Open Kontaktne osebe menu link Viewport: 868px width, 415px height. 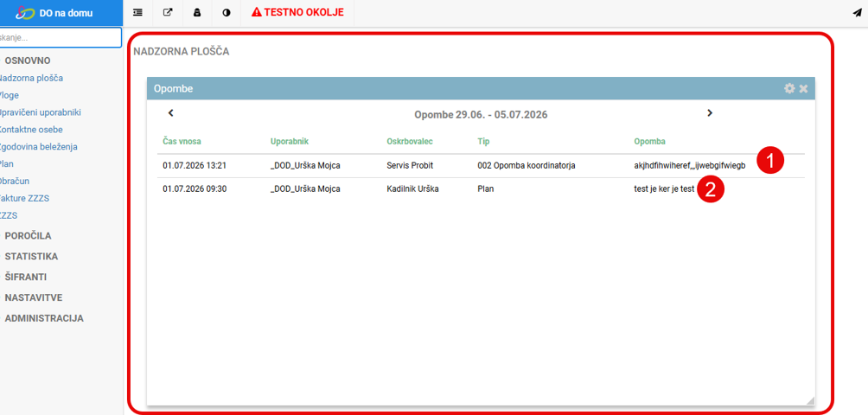point(31,130)
